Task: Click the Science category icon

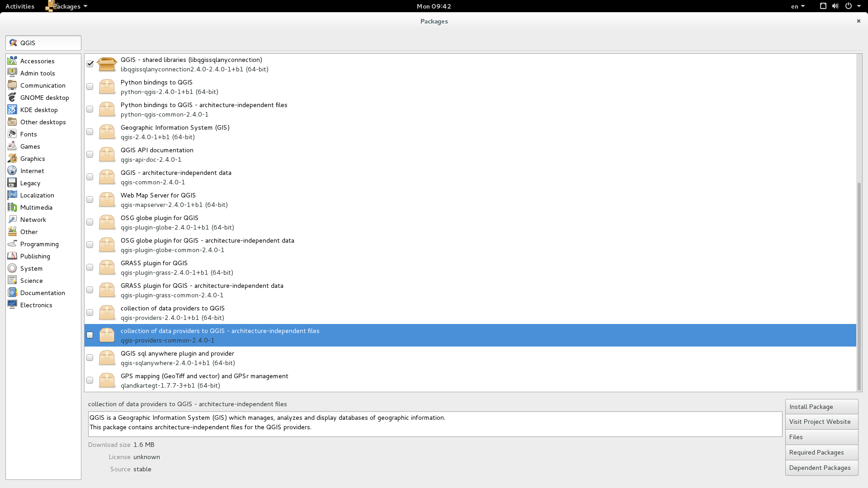Action: (x=12, y=280)
